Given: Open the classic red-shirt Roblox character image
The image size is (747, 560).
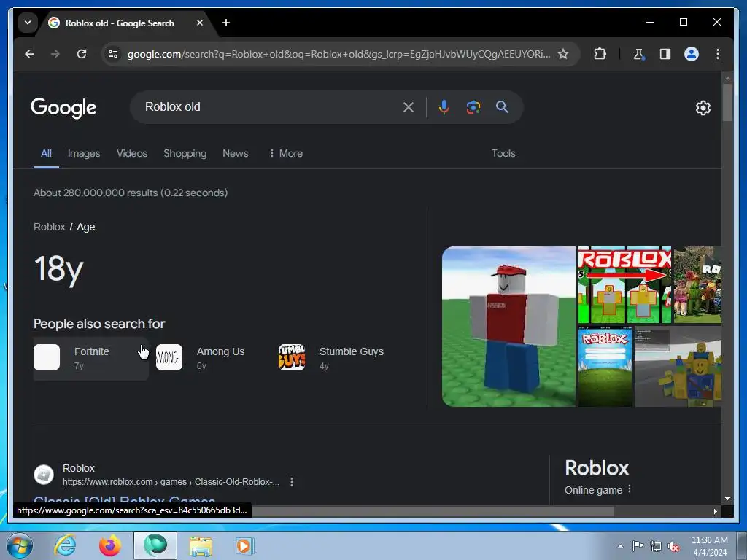Looking at the screenshot, I should (508, 327).
